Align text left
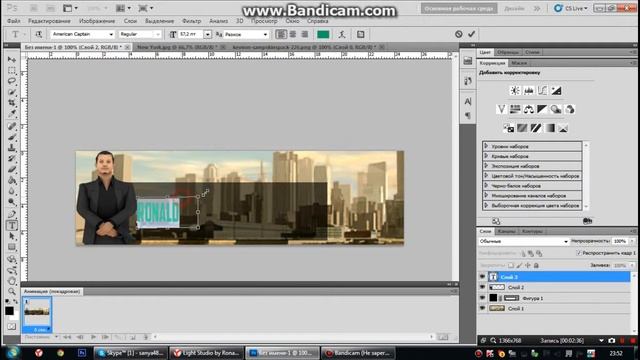 pos(281,34)
